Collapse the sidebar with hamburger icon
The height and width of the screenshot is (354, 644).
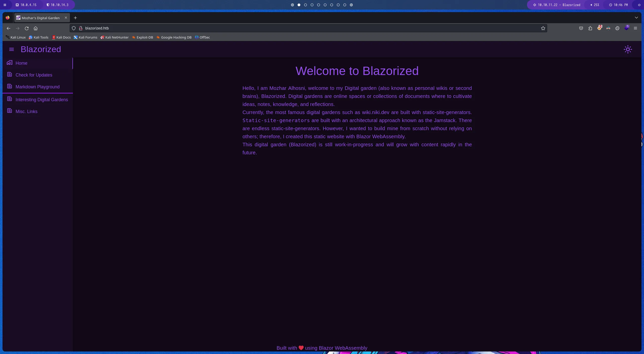[x=11, y=49]
